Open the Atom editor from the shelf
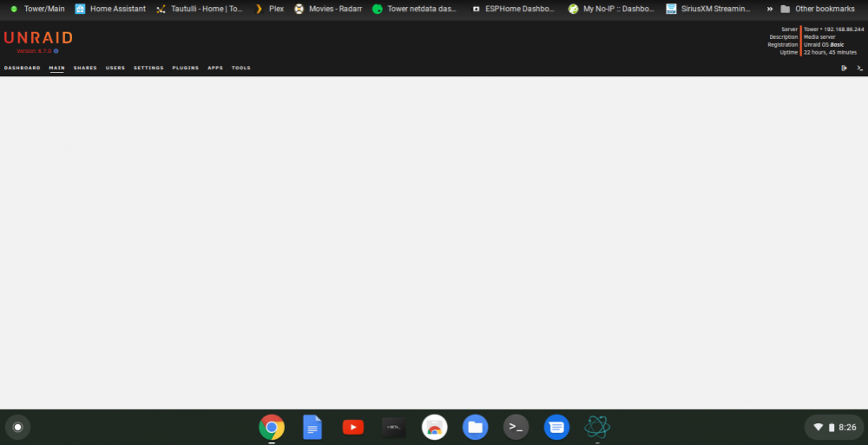Screen dimensions: 868x445 click(x=597, y=428)
